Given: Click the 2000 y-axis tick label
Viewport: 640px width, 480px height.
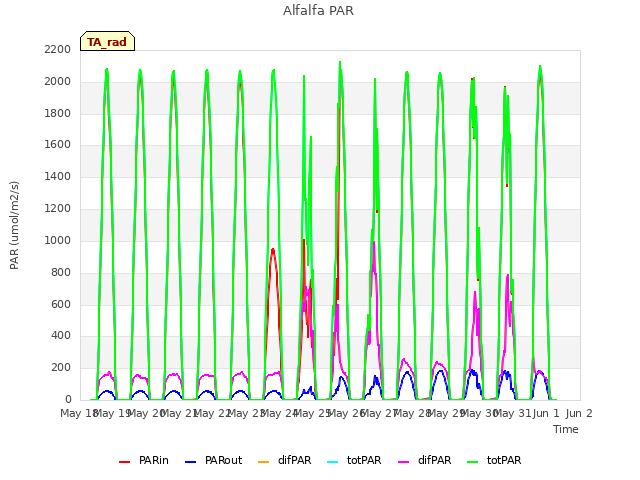Looking at the screenshot, I should [x=58, y=81].
